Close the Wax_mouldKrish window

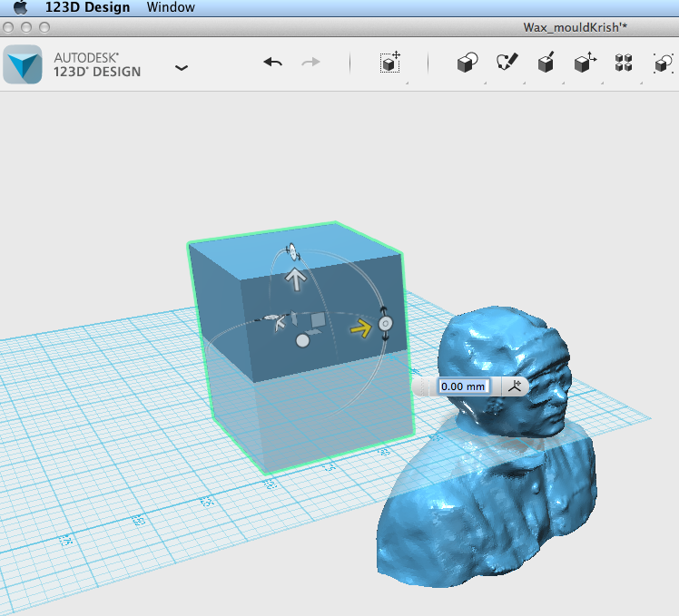[8, 28]
